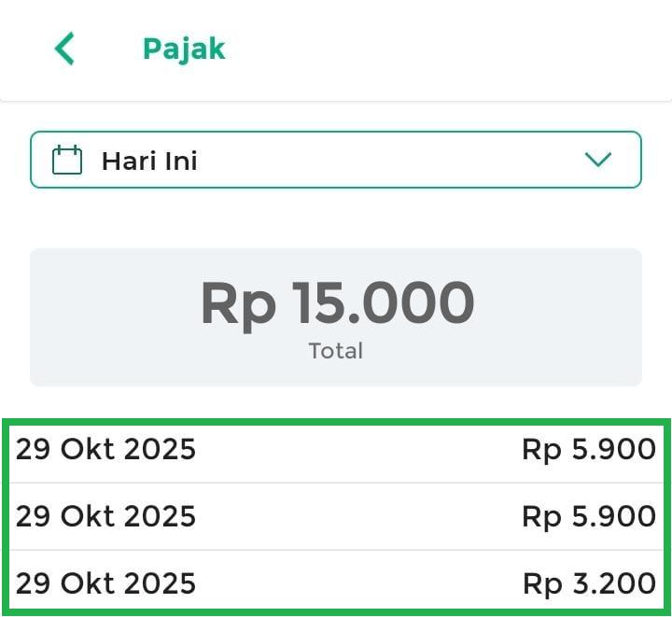Open the Hari Ini date filter

click(x=336, y=160)
